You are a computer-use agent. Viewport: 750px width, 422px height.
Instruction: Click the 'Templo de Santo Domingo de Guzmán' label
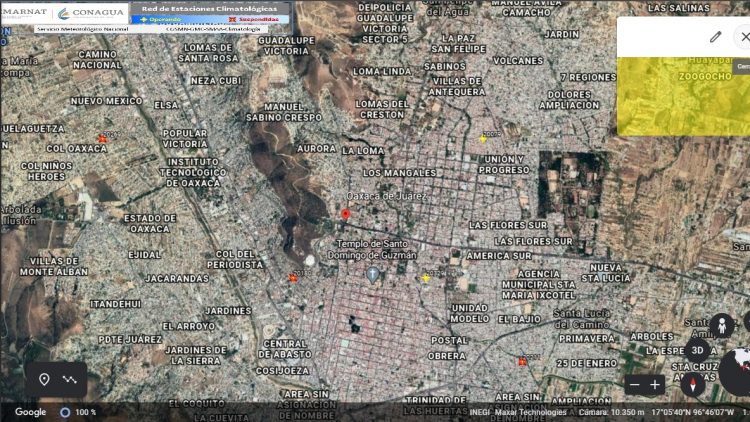372,249
